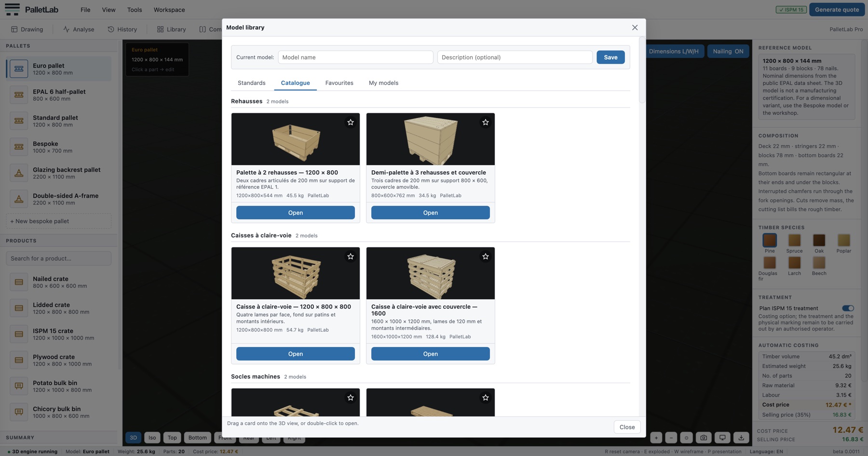Open the Library toolbar item

click(171, 29)
